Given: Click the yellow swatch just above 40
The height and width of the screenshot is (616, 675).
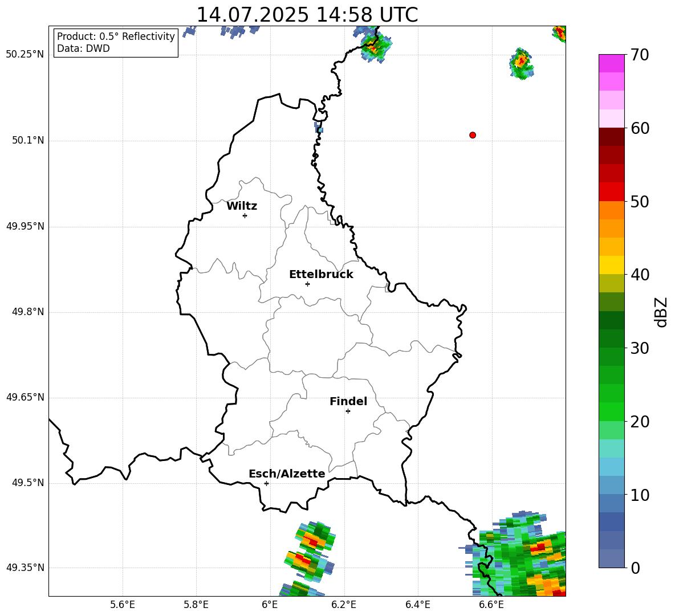Looking at the screenshot, I should (x=611, y=265).
